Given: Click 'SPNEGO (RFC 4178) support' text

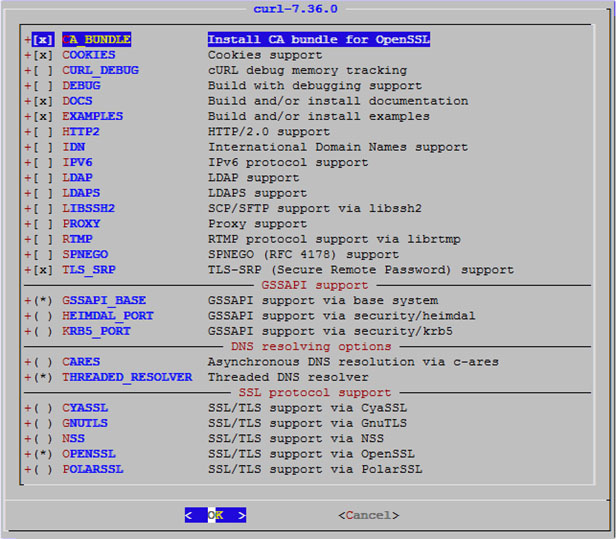Looking at the screenshot, I should [x=303, y=254].
